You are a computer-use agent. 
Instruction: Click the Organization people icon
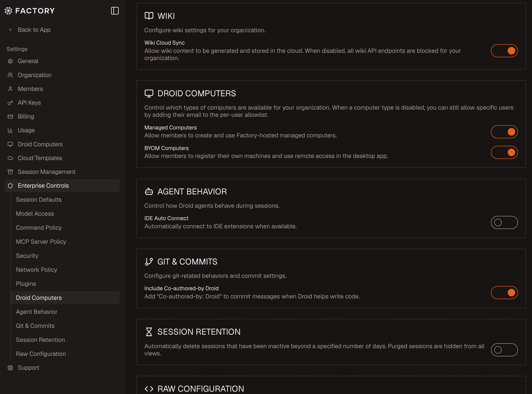(10, 75)
